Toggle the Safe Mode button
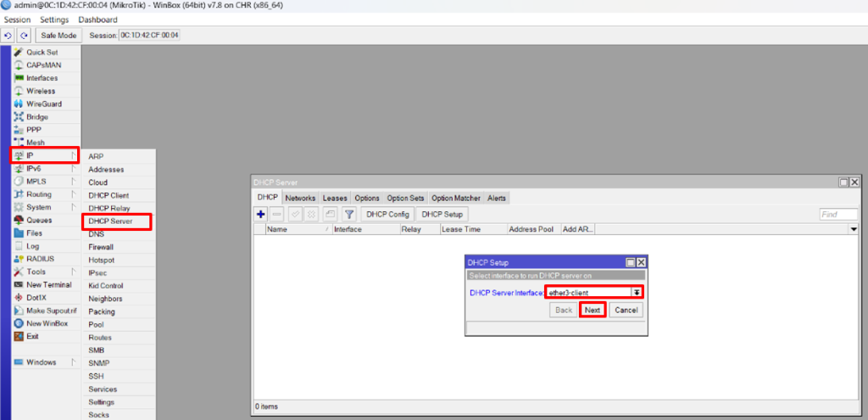 (x=59, y=36)
